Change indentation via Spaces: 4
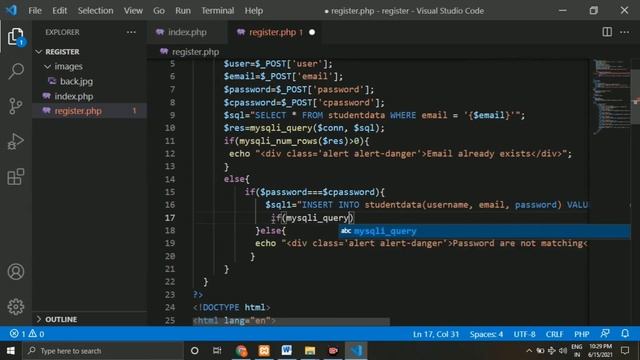640x360 pixels. pyautogui.click(x=486, y=334)
